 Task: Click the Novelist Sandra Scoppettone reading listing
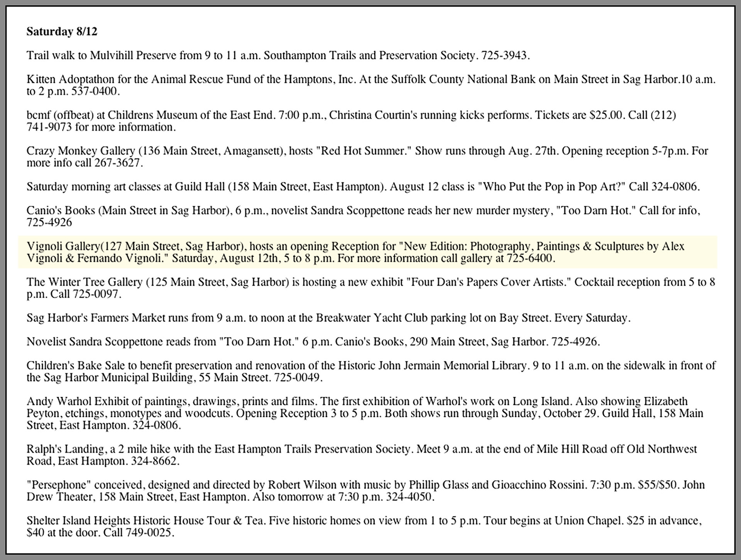pos(313,342)
